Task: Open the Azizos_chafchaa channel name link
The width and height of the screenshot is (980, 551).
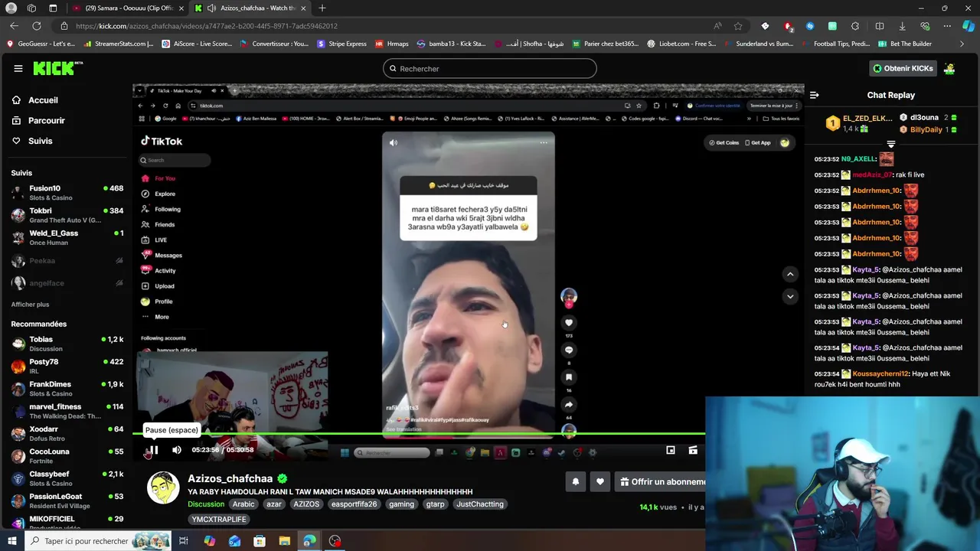Action: (230, 478)
